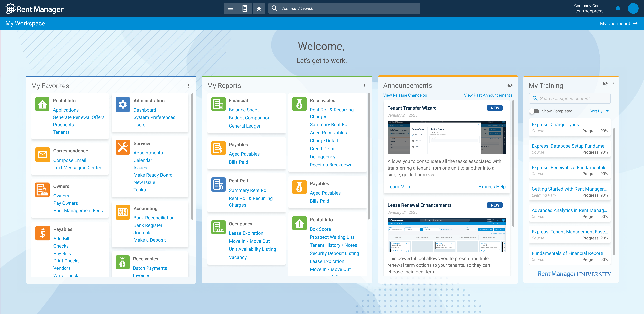Open My Reports three-dot options menu
The image size is (644, 314).
364,86
